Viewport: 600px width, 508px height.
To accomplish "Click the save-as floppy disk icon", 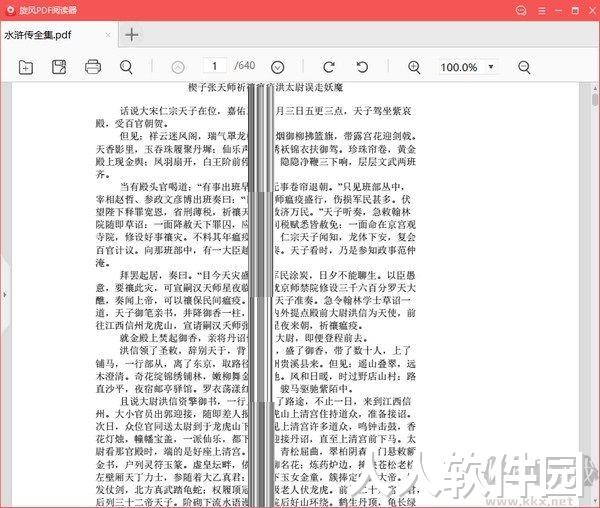I will click(x=59, y=67).
